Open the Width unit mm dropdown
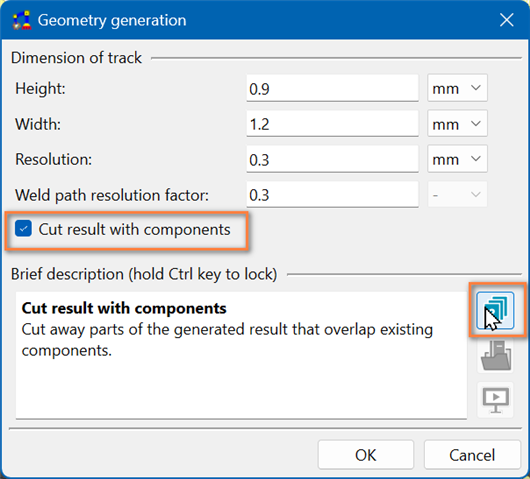 click(457, 124)
